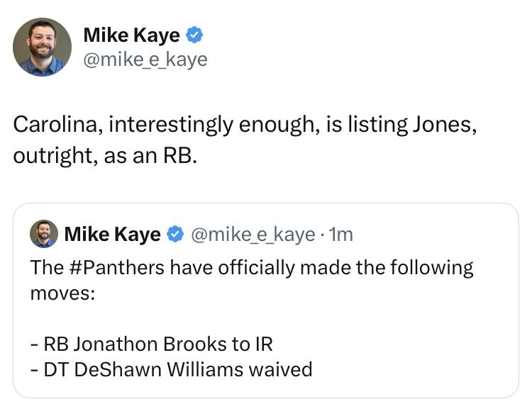Click the Mike Kaye name in the quoted tweet
This screenshot has width=532, height=416.
pos(112,234)
